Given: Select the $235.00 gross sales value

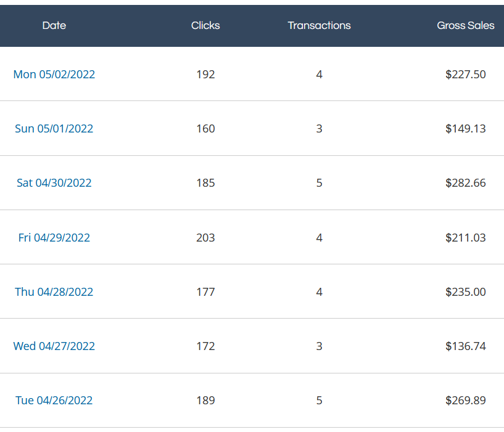Looking at the screenshot, I should (x=465, y=291).
